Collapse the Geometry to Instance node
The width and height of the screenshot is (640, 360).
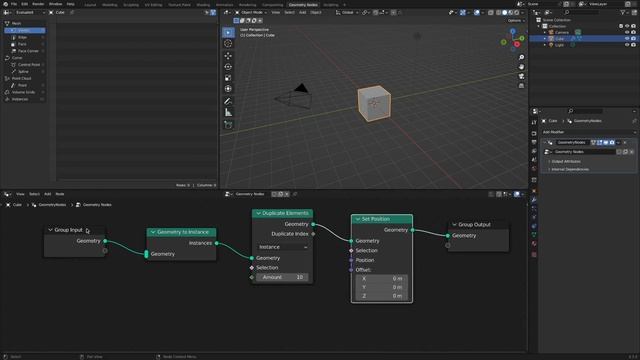coord(153,232)
